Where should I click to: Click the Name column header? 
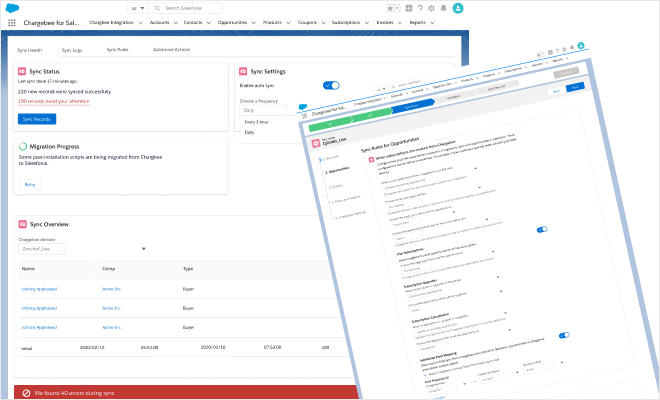pyautogui.click(x=28, y=269)
